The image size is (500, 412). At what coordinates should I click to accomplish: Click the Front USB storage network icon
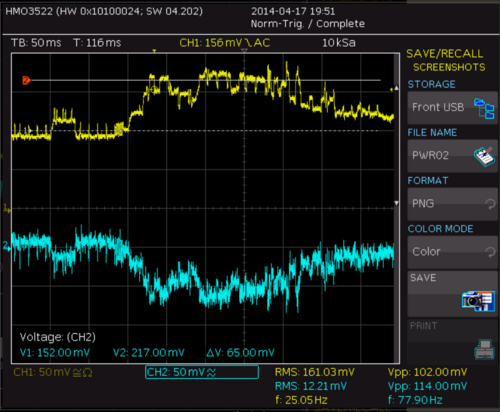tap(484, 108)
